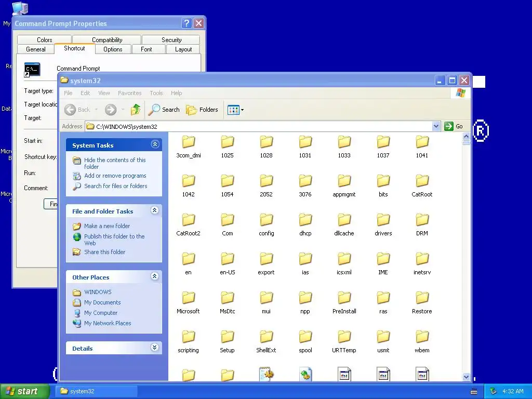
Task: Click Share this folder link
Action: click(x=104, y=252)
